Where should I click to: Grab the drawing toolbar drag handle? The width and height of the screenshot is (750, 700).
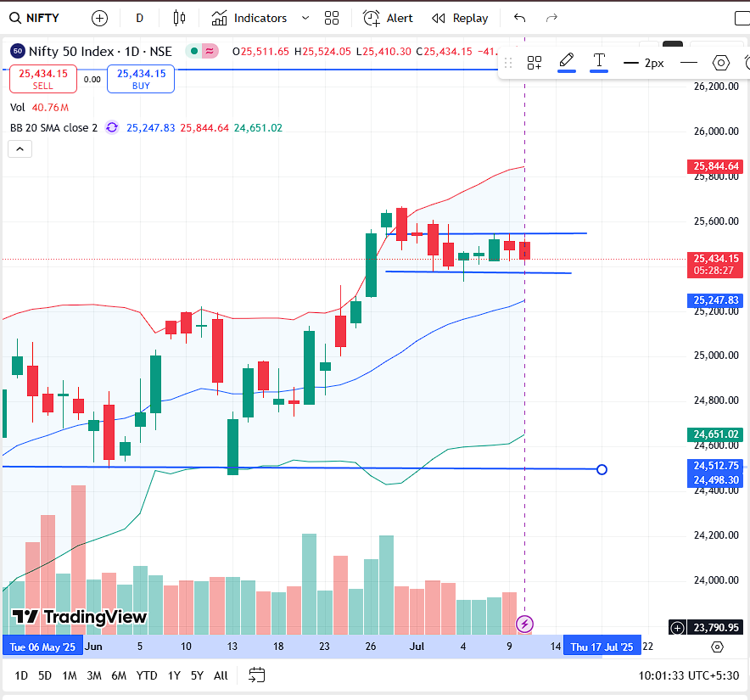coord(508,63)
